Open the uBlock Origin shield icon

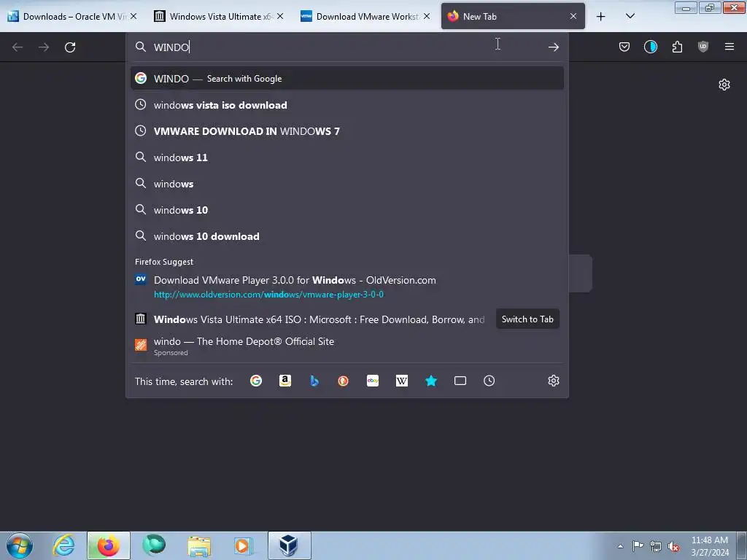pyautogui.click(x=703, y=47)
